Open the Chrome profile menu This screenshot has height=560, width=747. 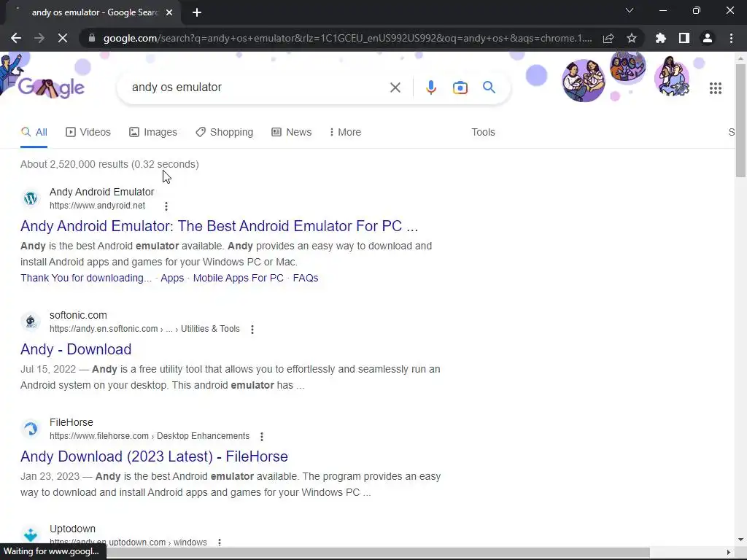click(x=708, y=38)
